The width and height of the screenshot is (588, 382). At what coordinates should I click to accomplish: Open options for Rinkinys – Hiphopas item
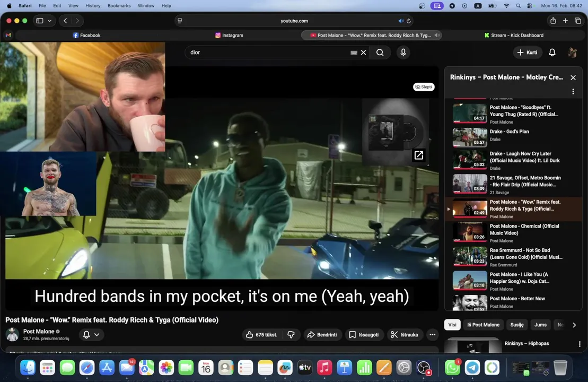tap(580, 344)
